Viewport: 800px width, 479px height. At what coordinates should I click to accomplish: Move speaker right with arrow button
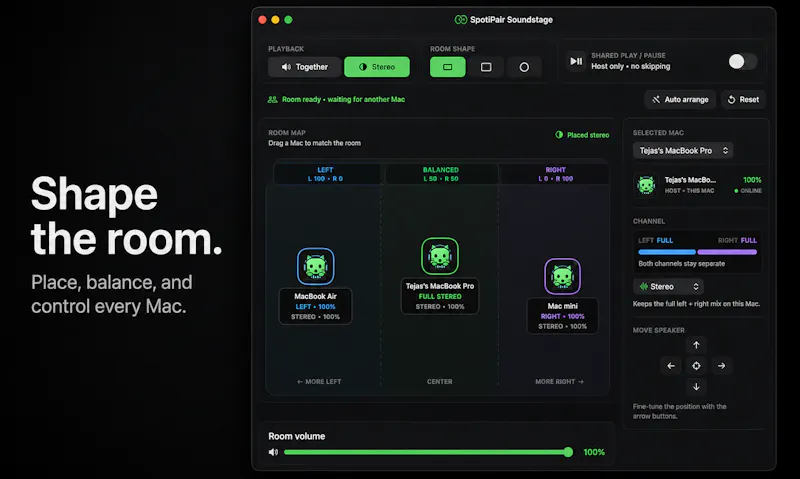721,366
